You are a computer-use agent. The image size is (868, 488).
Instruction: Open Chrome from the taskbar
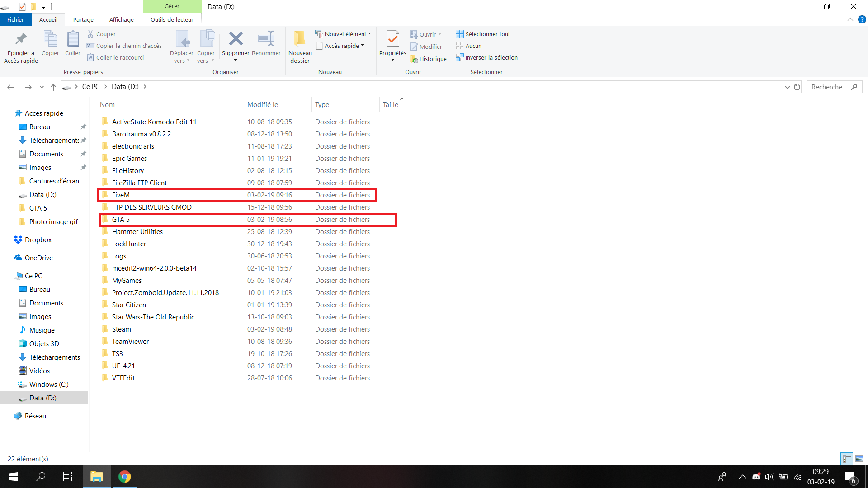coord(124,477)
